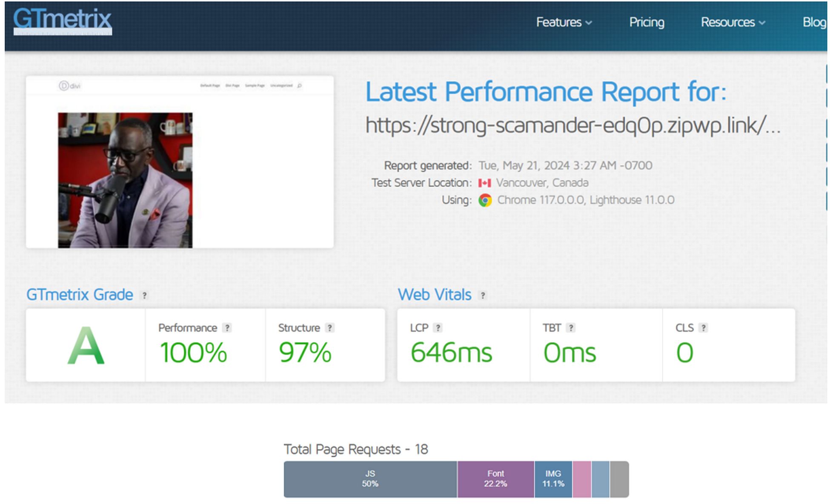The height and width of the screenshot is (504, 830).
Task: Click the Performance help icon
Action: click(x=227, y=328)
